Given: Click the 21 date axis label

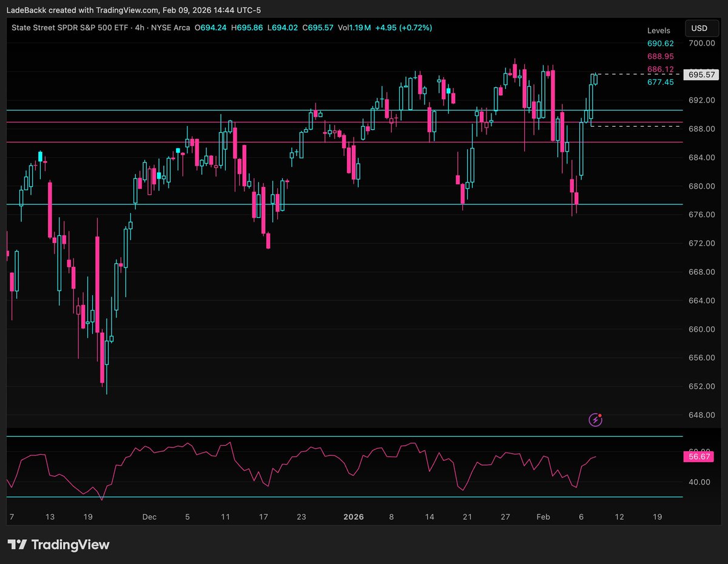Looking at the screenshot, I should (467, 517).
